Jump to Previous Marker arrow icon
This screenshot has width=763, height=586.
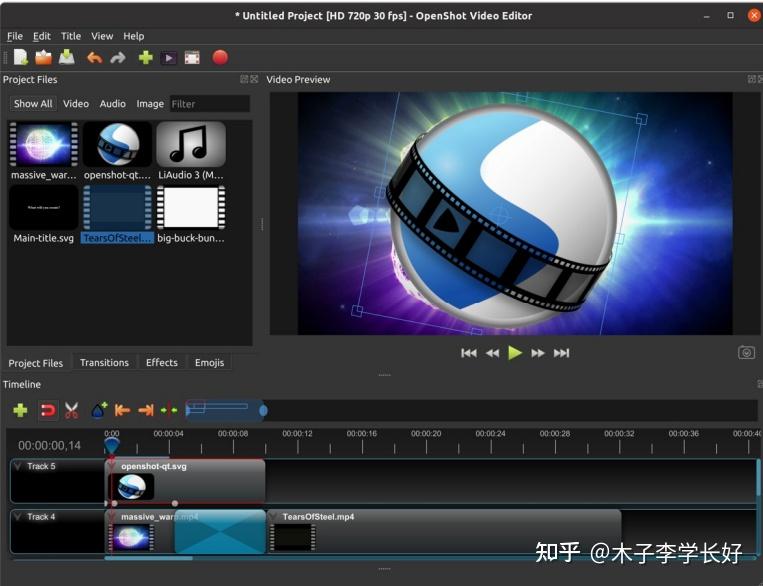click(122, 410)
